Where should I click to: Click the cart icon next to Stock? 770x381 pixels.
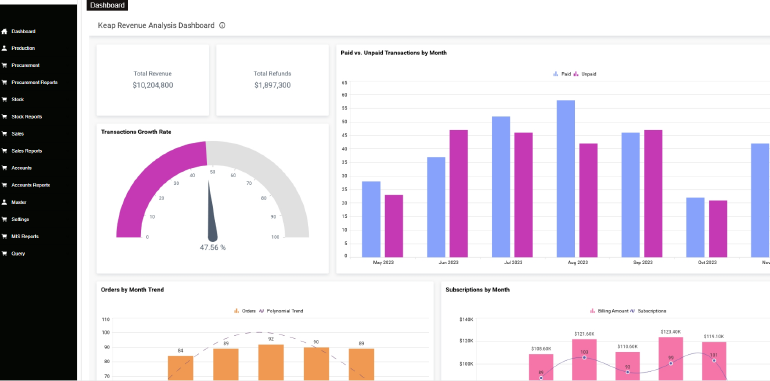(x=4, y=100)
